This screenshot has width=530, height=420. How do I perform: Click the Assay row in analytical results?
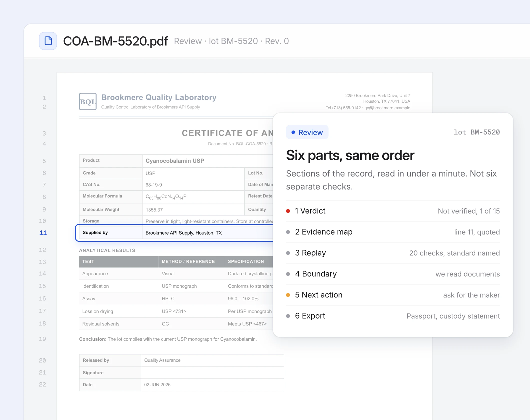click(176, 298)
